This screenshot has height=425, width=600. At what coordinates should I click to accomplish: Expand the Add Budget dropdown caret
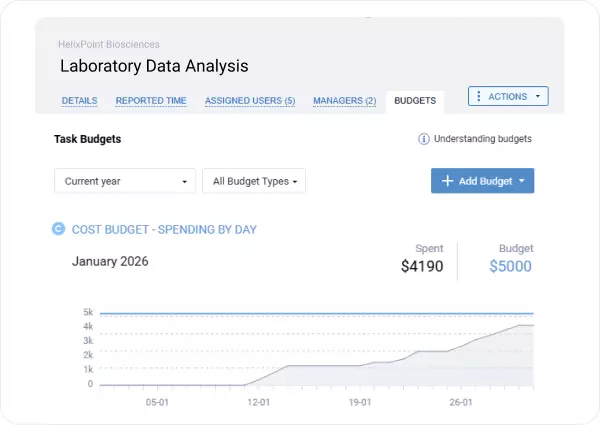tap(522, 181)
